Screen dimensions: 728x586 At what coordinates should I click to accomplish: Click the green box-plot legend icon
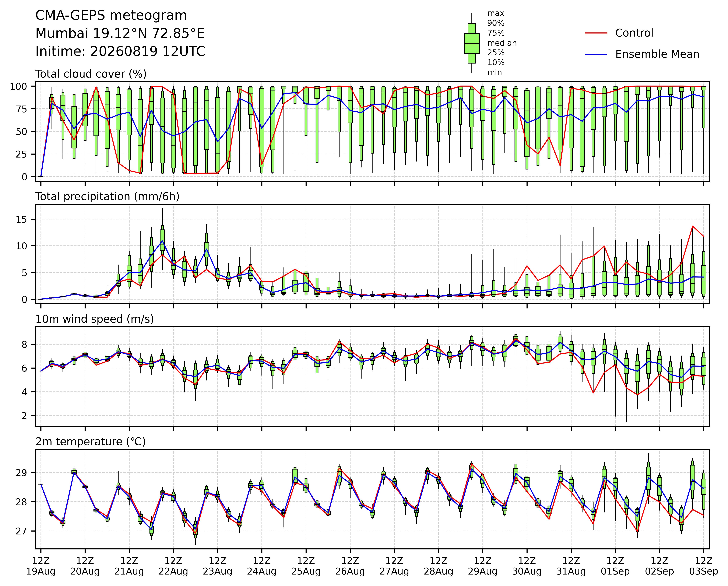pyautogui.click(x=472, y=43)
